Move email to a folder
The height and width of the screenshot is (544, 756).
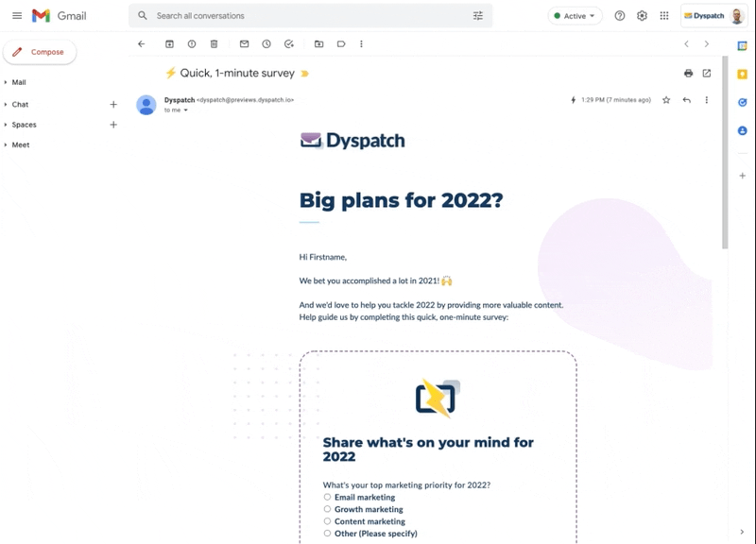click(318, 43)
